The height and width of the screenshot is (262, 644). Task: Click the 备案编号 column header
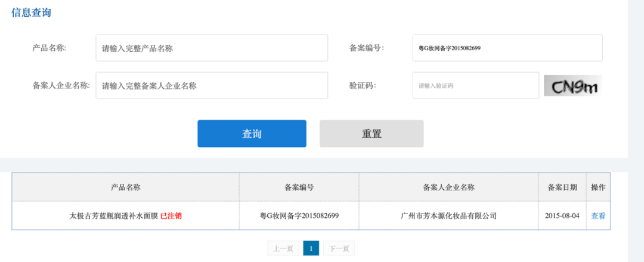click(x=299, y=187)
